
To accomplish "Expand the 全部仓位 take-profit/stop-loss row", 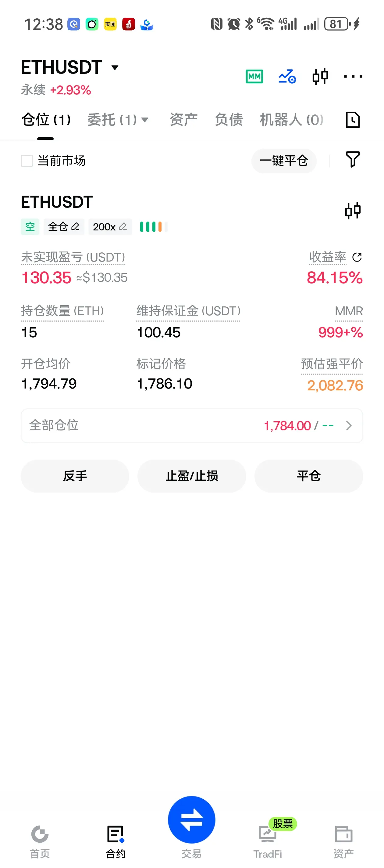I will pyautogui.click(x=192, y=425).
